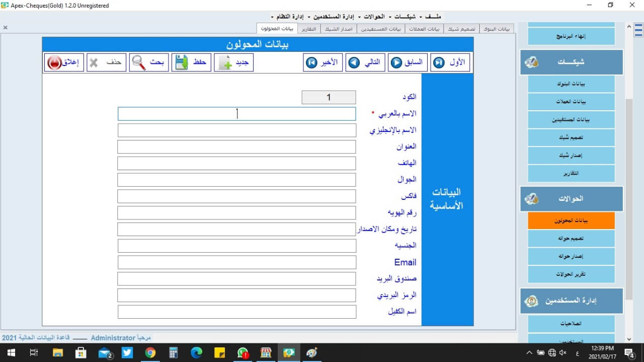Open Google Chrome from the taskbar
Screen dimensions: 644x362
pyautogui.click(x=150, y=352)
